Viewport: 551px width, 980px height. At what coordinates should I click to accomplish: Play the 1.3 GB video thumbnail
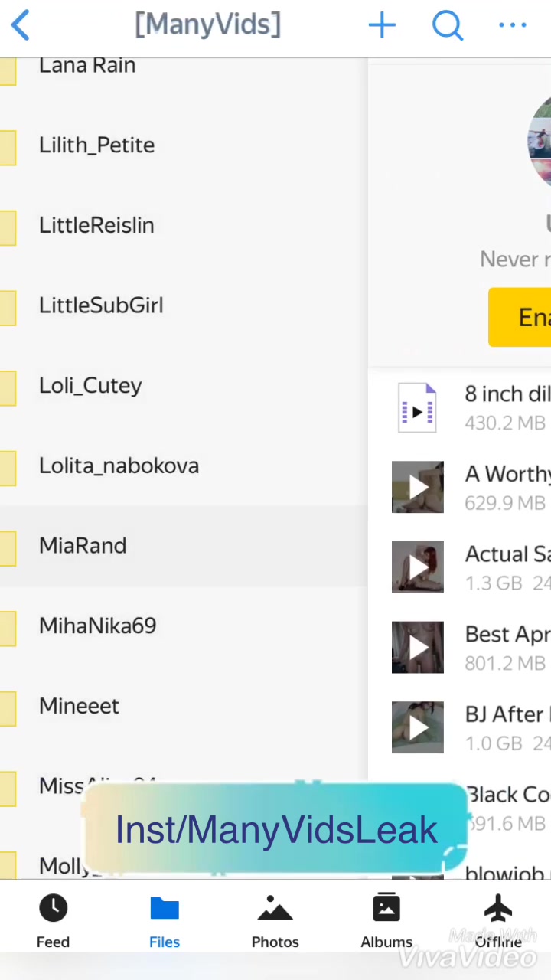(417, 567)
